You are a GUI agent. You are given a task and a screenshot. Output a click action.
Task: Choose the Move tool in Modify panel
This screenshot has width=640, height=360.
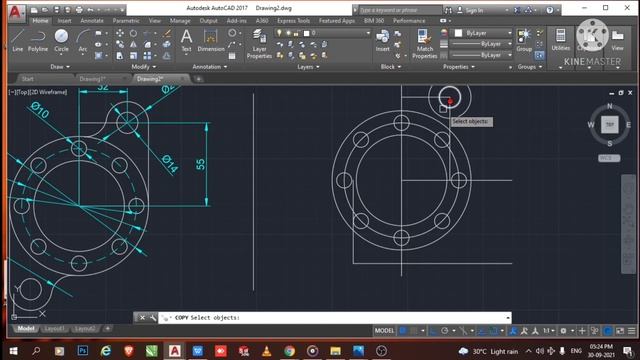pos(120,33)
